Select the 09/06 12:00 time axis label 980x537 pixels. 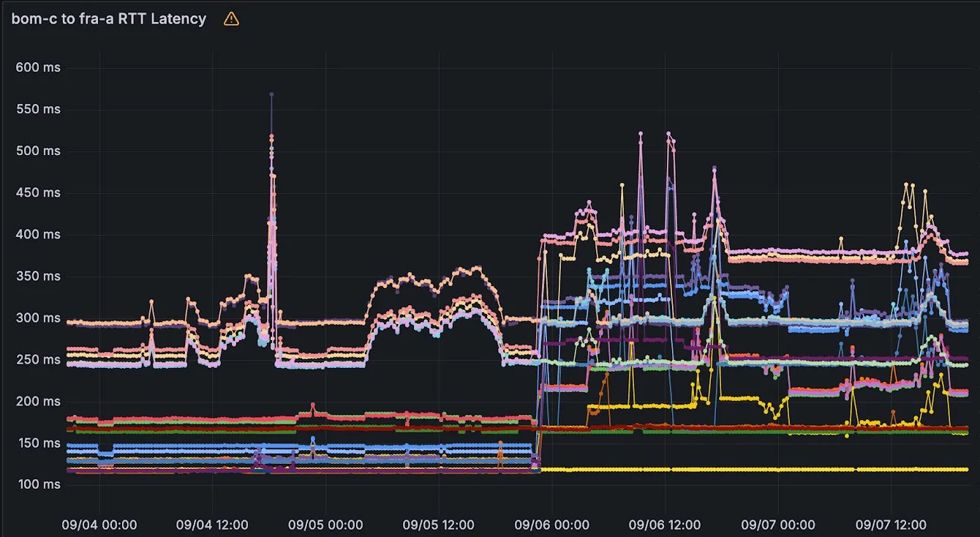point(665,525)
